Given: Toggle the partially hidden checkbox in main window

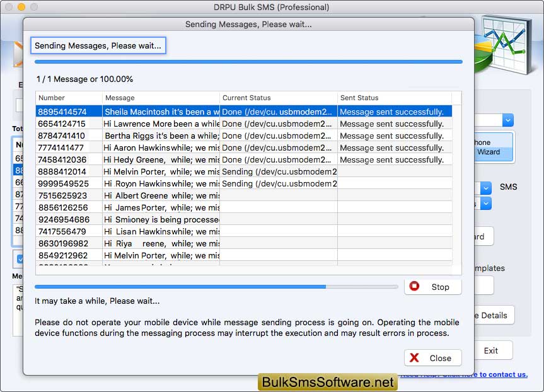Looking at the screenshot, I should [x=20, y=259].
